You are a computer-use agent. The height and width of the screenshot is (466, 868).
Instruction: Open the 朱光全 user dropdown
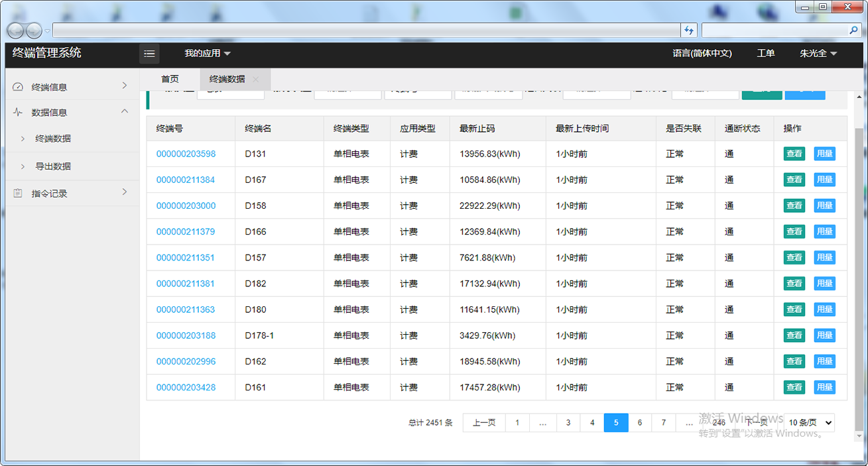818,54
